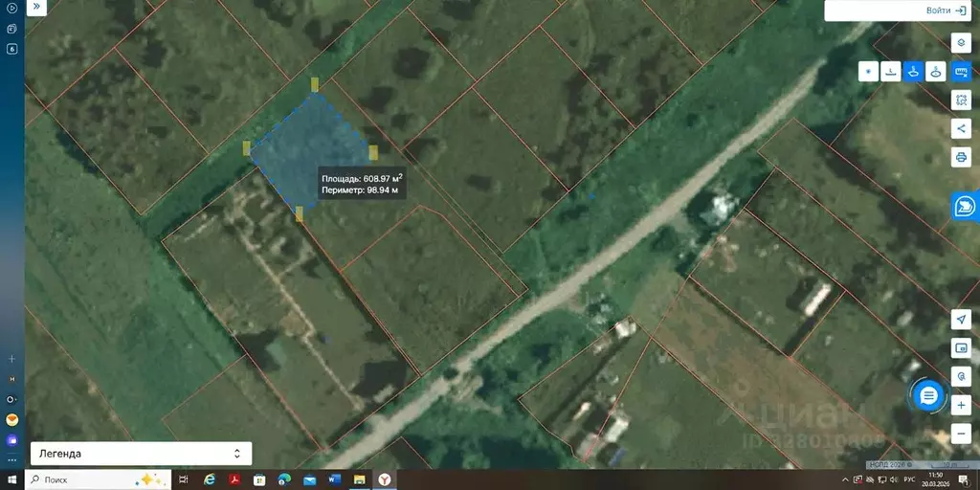Open Microsoft Edge from taskbar
980x490 pixels.
[284, 479]
